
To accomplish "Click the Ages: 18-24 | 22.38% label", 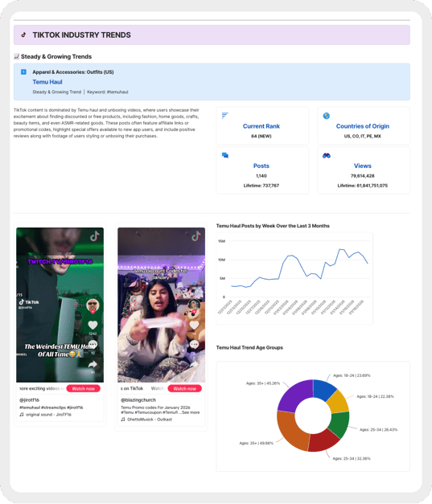I will 375,396.
